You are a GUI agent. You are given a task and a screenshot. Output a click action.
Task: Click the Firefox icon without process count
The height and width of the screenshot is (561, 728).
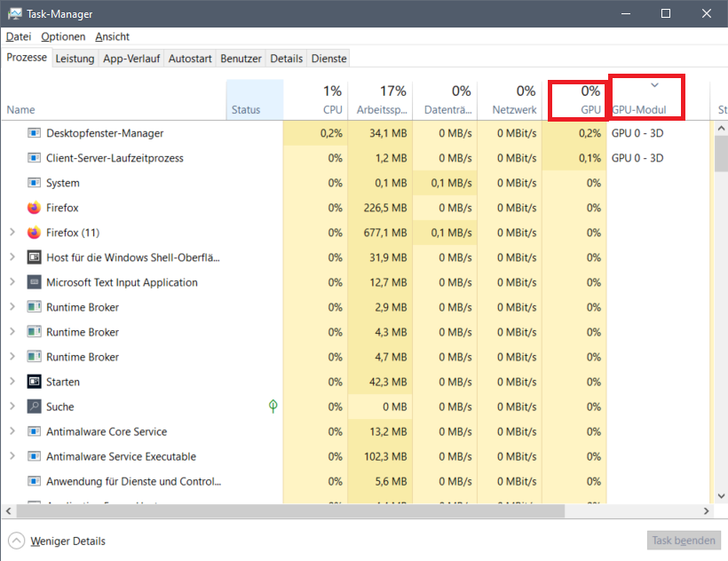pos(34,208)
